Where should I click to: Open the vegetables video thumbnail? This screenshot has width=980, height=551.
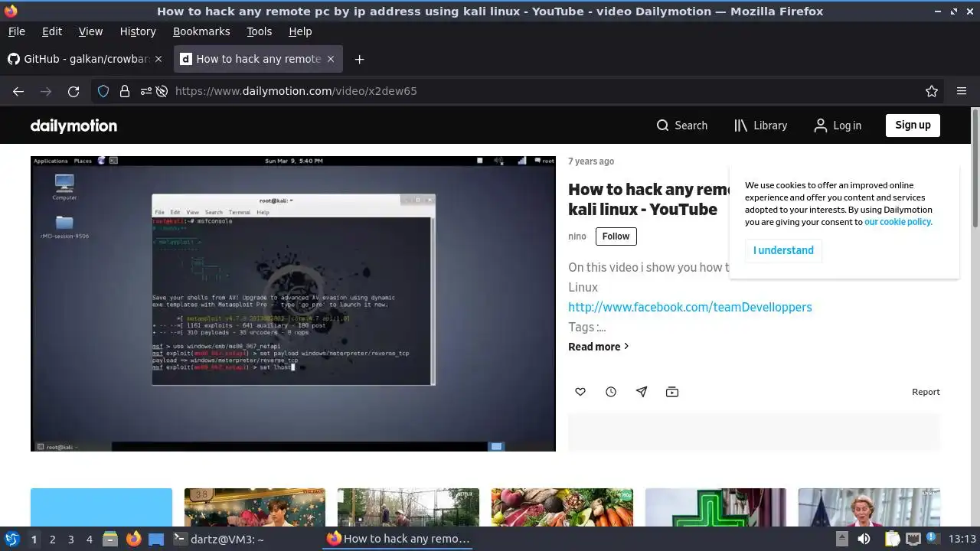562,507
